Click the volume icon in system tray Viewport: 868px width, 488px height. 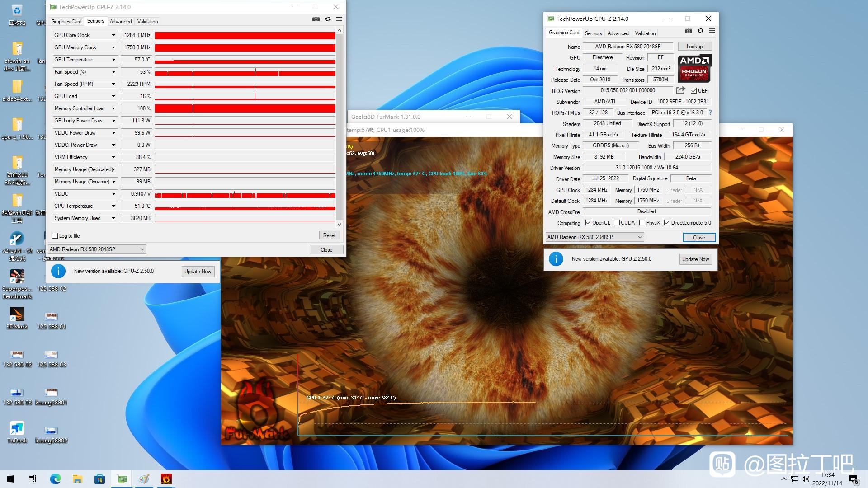[805, 479]
